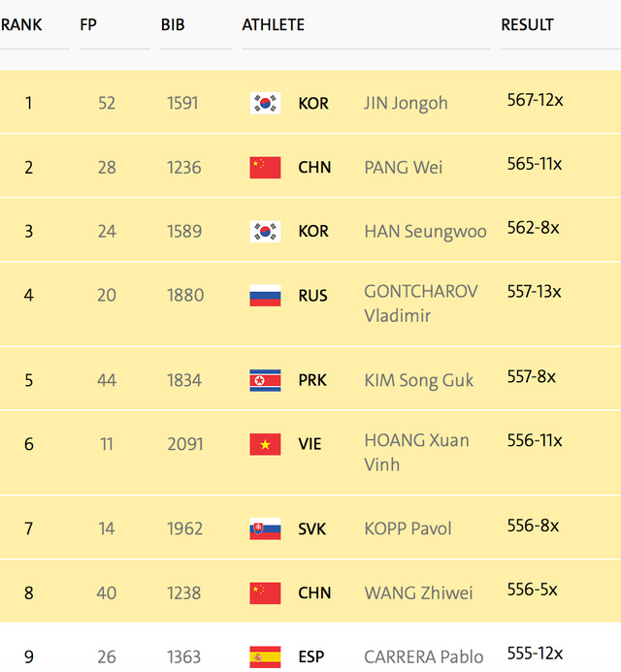The width and height of the screenshot is (621, 672).
Task: Open athlete profile for JIN Jongoh
Action: (406, 104)
